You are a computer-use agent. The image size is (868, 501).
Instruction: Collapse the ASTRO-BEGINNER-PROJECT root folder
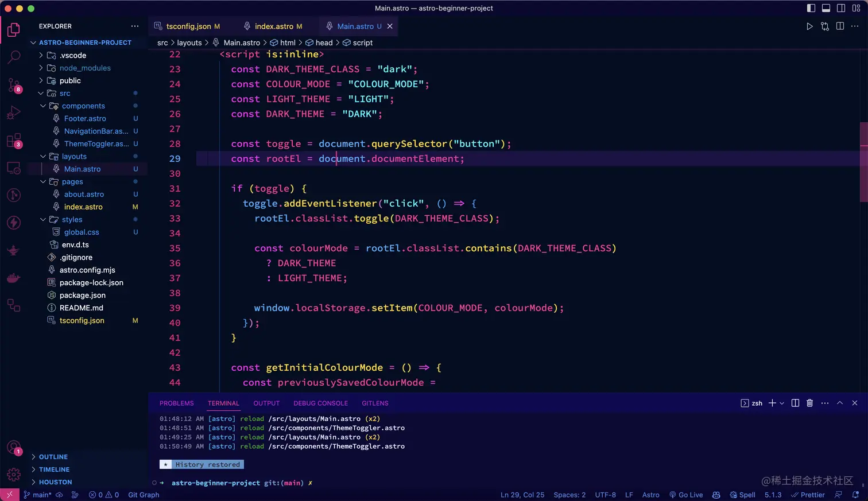pyautogui.click(x=85, y=42)
